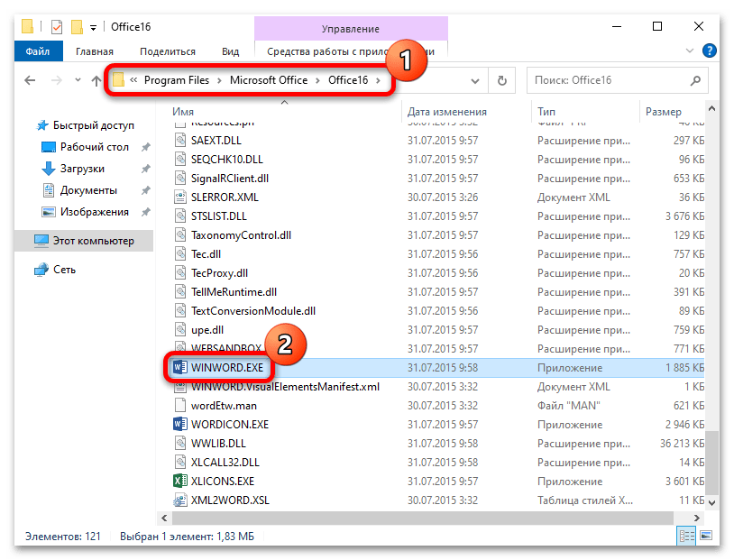Open the Файл menu tab
Image resolution: width=734 pixels, height=560 pixels.
coord(38,51)
